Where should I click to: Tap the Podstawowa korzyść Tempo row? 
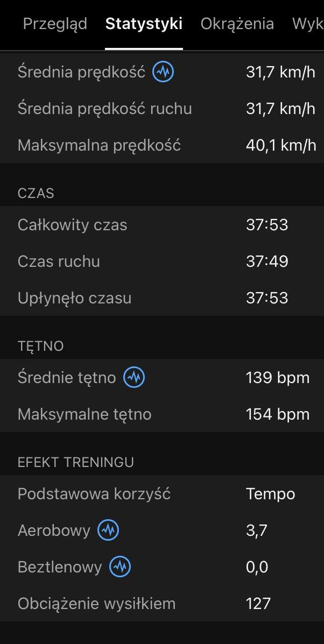(x=162, y=494)
